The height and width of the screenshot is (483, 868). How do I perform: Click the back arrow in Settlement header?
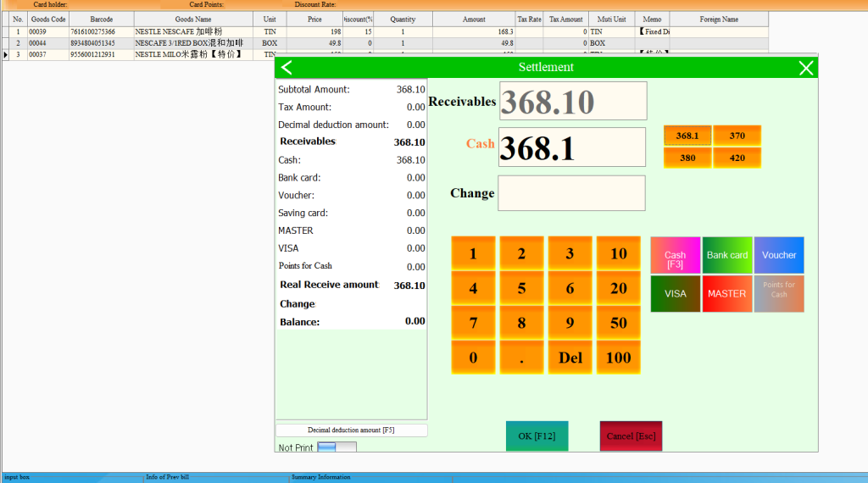pyautogui.click(x=287, y=68)
